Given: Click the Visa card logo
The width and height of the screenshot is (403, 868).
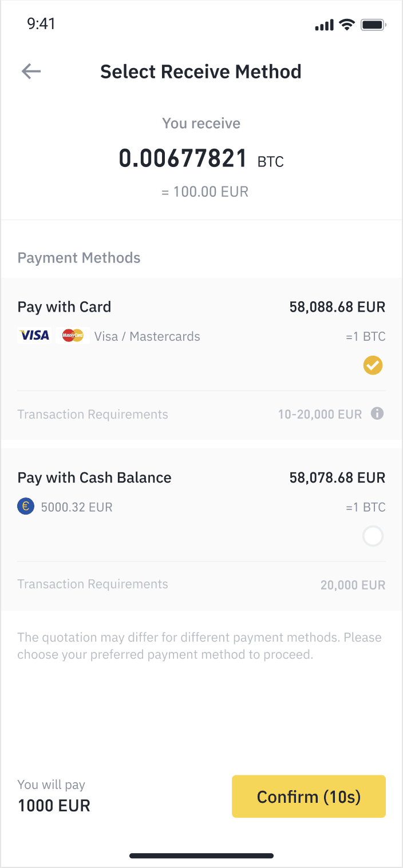Looking at the screenshot, I should pyautogui.click(x=34, y=336).
